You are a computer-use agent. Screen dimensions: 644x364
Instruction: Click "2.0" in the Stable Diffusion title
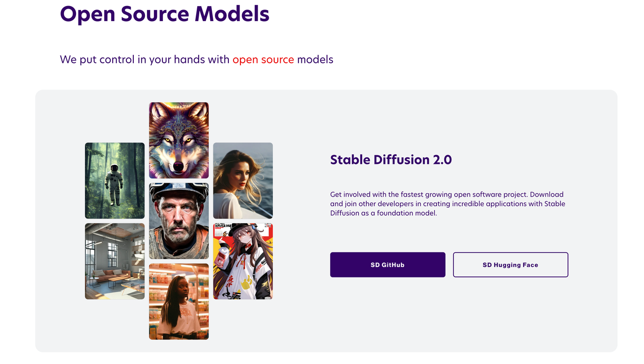442,160
